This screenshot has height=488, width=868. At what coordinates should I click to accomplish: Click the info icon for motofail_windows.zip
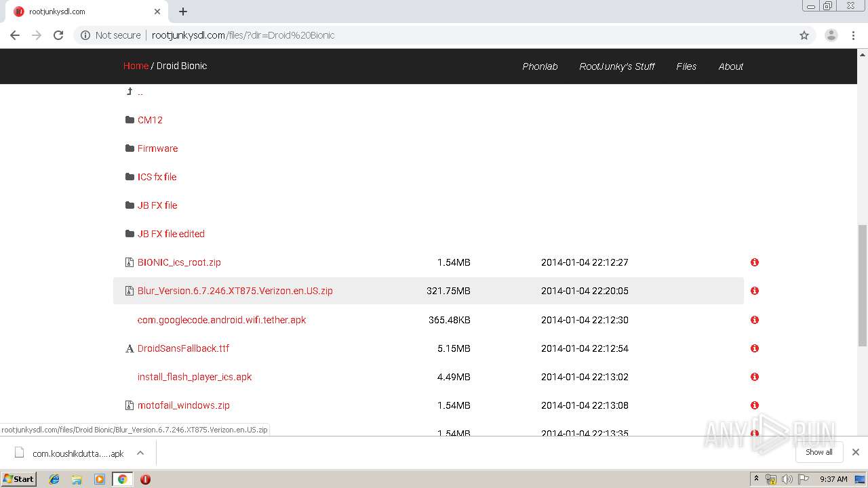coord(754,405)
